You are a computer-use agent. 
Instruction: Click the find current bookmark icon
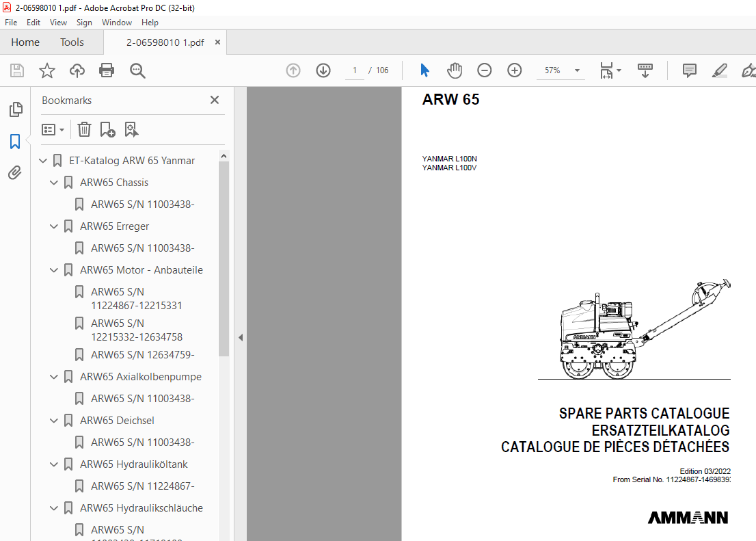click(131, 129)
